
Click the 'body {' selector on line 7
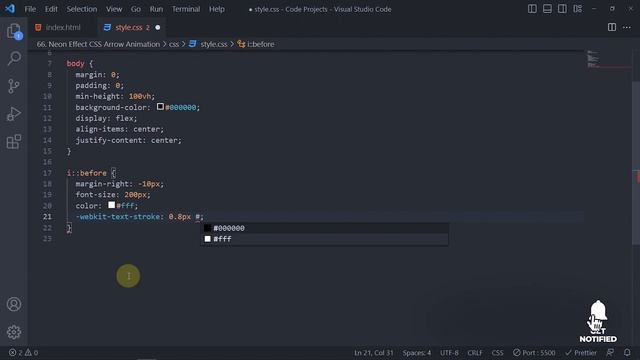click(x=80, y=64)
